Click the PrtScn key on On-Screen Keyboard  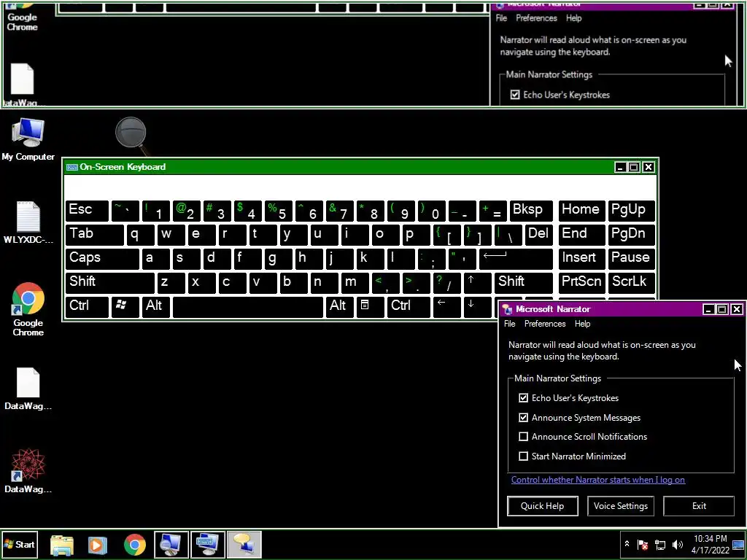(x=581, y=282)
